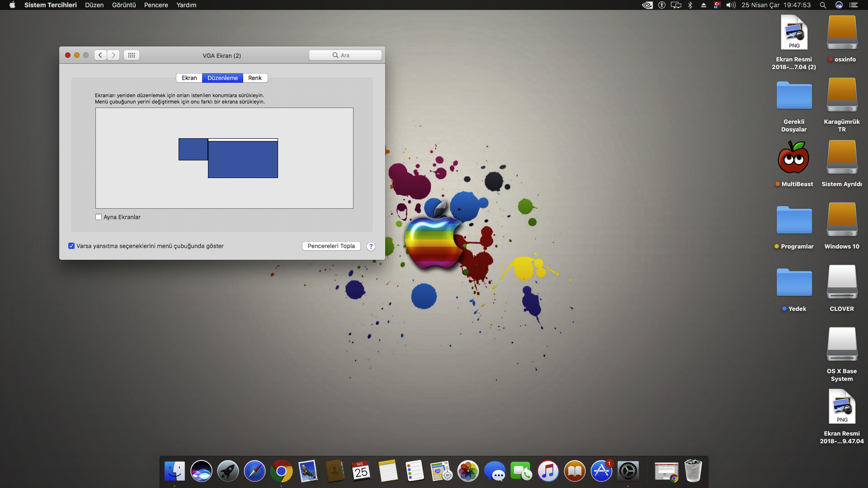Switch to the Renk tab
The height and width of the screenshot is (488, 868).
(x=255, y=78)
